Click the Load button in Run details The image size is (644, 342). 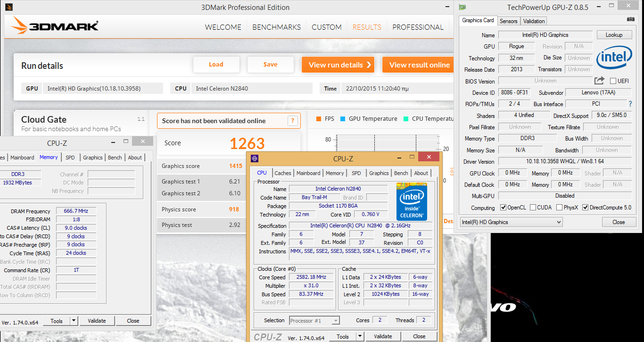216,65
